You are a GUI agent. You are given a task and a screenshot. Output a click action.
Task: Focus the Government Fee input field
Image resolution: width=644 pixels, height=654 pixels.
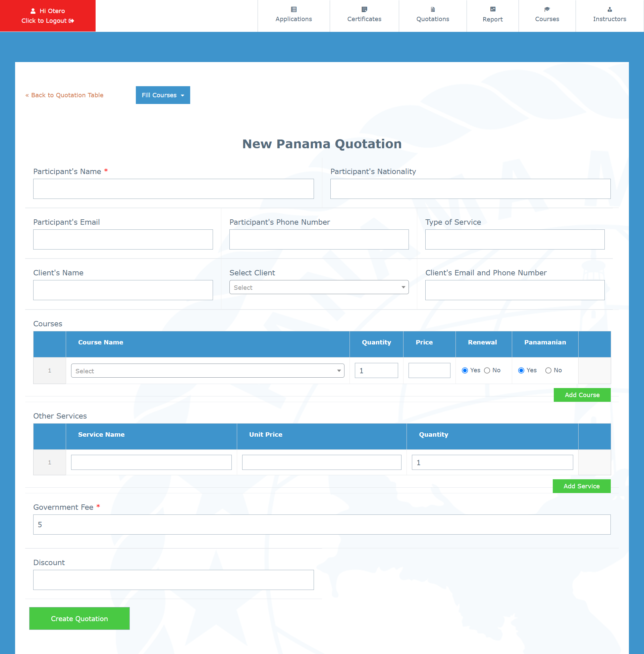[322, 524]
